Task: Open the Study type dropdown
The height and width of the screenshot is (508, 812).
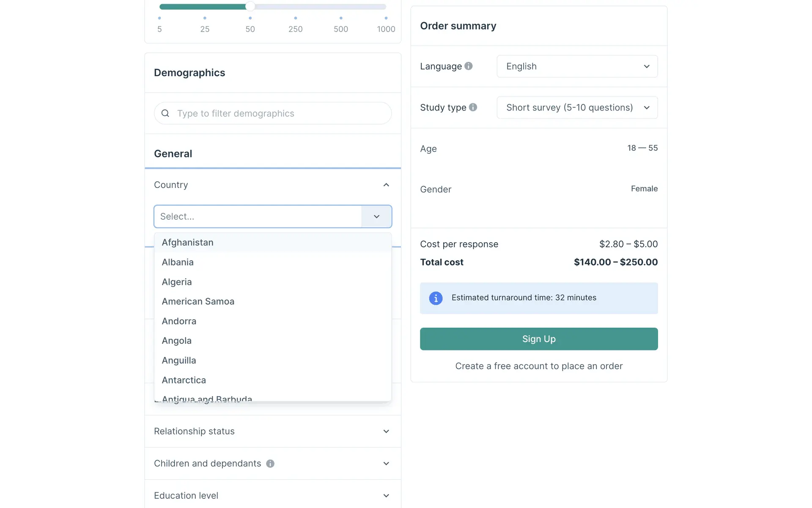Action: click(x=577, y=108)
